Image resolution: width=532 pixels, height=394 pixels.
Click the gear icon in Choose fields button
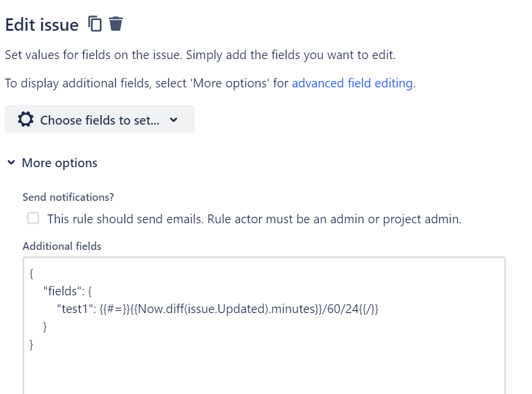click(x=26, y=119)
